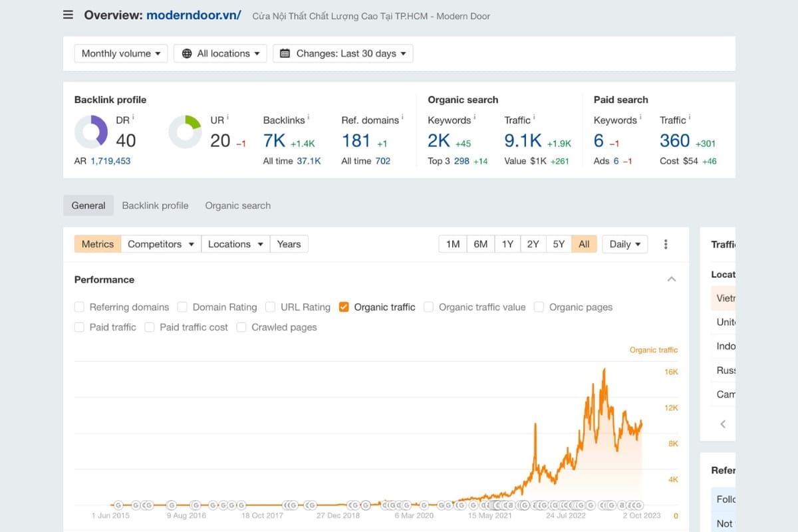The height and width of the screenshot is (532, 798).
Task: Set chart range to 5Y
Action: tap(559, 244)
